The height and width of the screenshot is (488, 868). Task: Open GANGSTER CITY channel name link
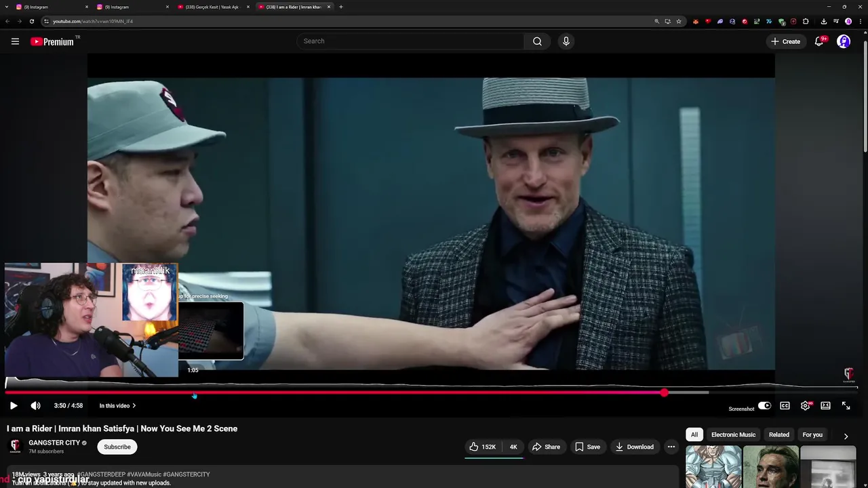[54, 443]
